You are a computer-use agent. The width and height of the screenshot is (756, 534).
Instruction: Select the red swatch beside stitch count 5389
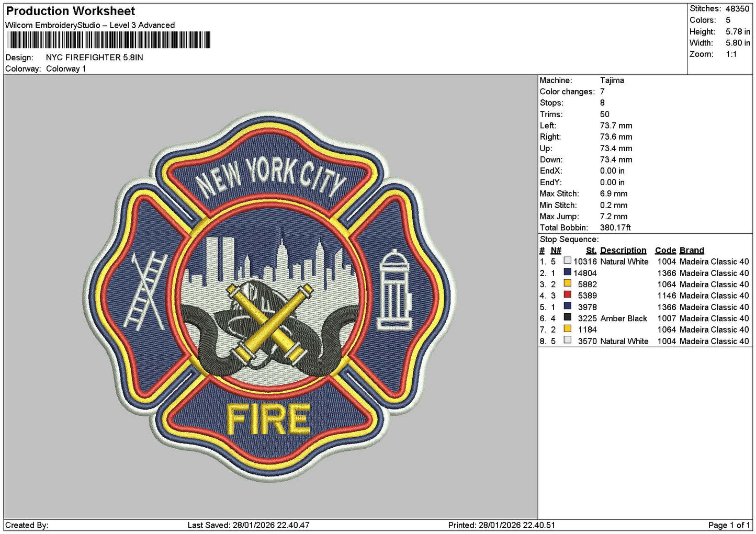[x=567, y=294]
